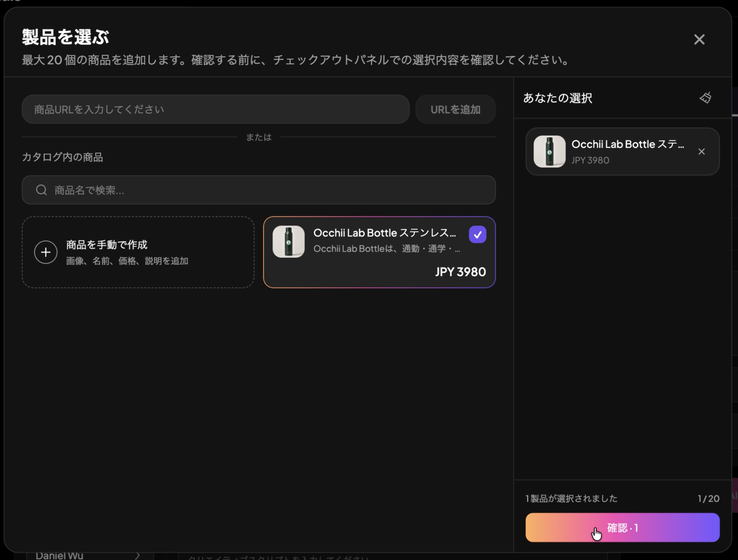Click the 1製品が選択されました status text
Image resolution: width=738 pixels, height=560 pixels.
tap(571, 498)
